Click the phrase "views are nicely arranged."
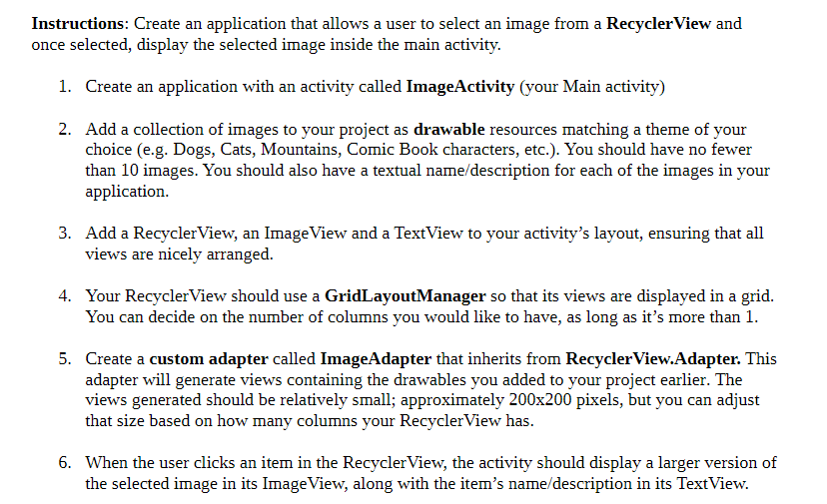This screenshot has height=504, width=827. [180, 254]
